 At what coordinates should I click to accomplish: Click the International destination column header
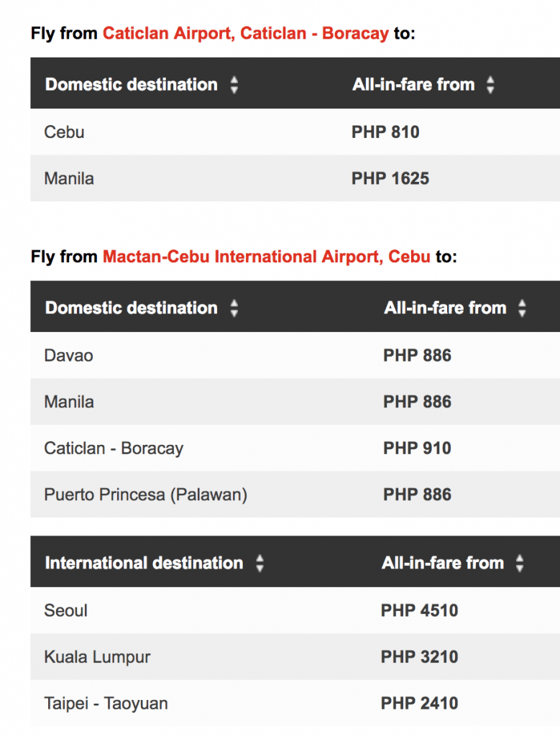[144, 563]
